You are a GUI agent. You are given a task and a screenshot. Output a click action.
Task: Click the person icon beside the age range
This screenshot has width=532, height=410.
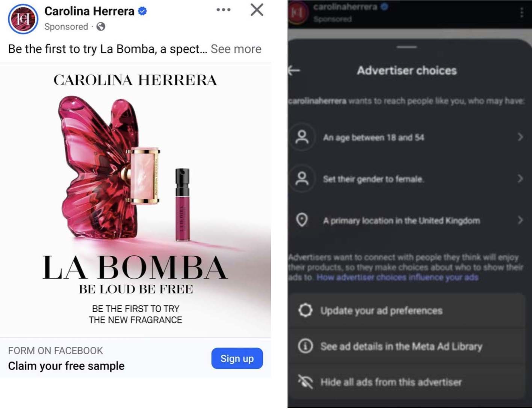pyautogui.click(x=302, y=137)
